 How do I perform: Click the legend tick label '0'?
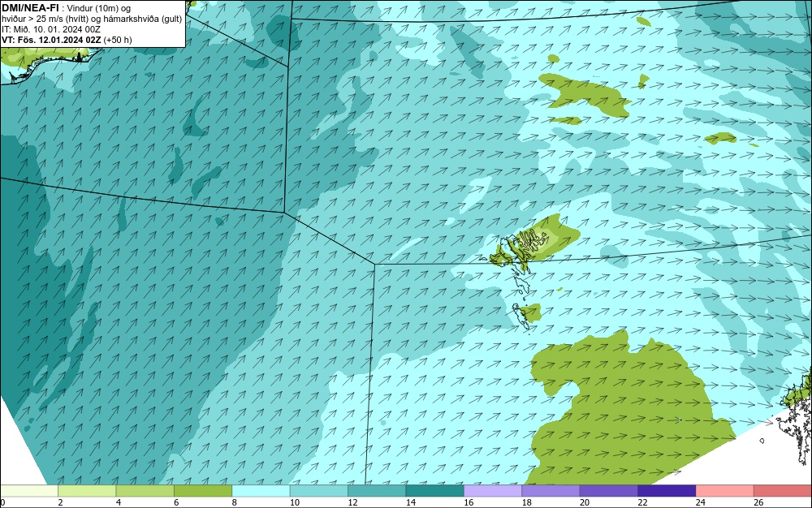point(2,502)
